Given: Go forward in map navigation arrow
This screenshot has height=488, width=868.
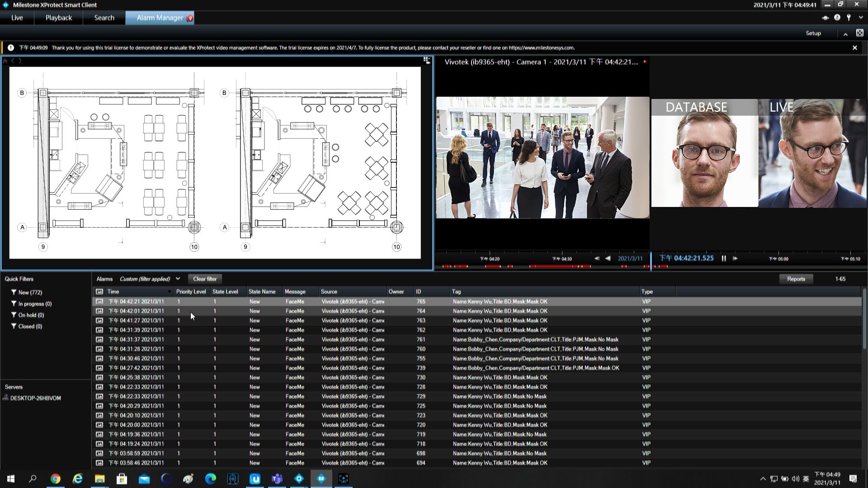Looking at the screenshot, I should [20, 61].
